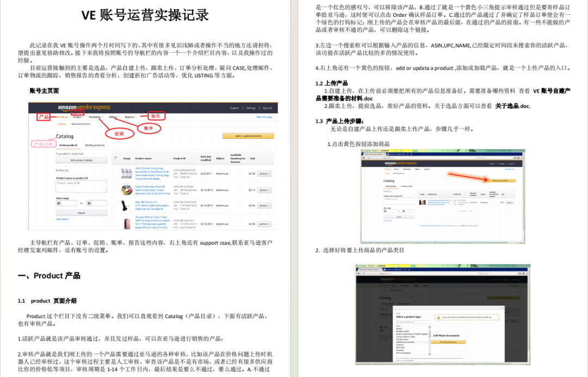Screen dimensions: 588x377
Task: Click Support link in homepage screenshot header
Action: click(234, 108)
